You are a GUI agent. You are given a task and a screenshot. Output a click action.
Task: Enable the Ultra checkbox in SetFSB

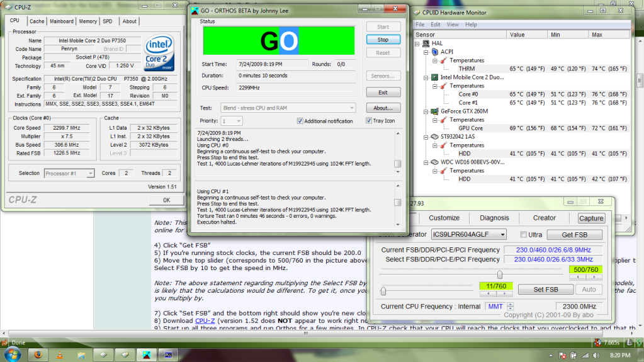[523, 235]
